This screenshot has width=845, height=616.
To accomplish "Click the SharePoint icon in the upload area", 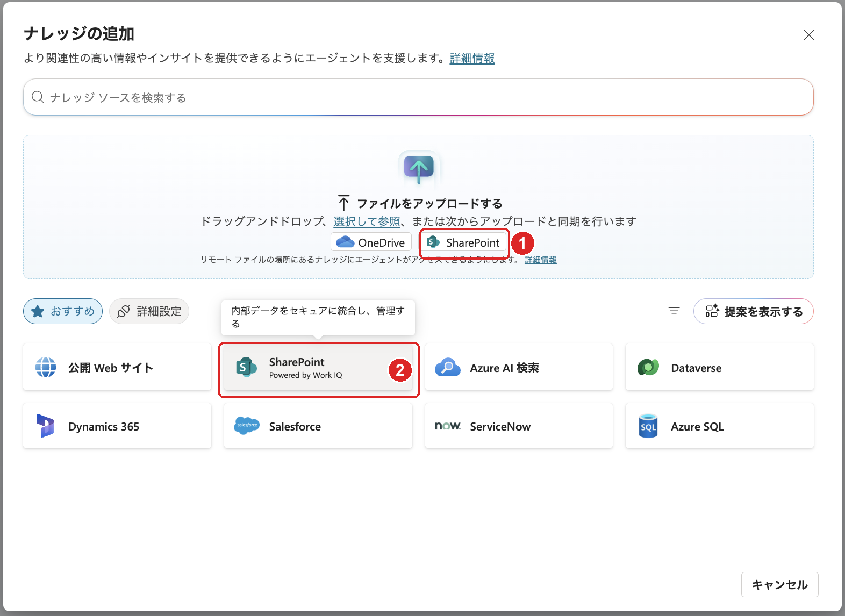I will [x=433, y=242].
